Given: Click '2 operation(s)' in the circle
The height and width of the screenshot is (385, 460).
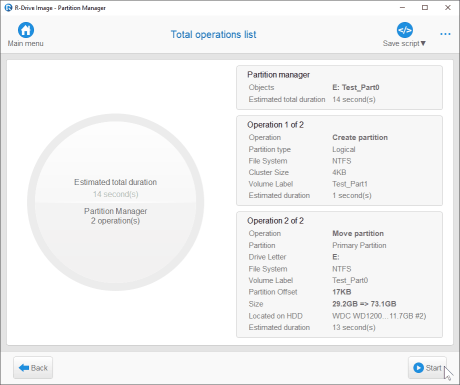Looking at the screenshot, I should [x=115, y=221].
